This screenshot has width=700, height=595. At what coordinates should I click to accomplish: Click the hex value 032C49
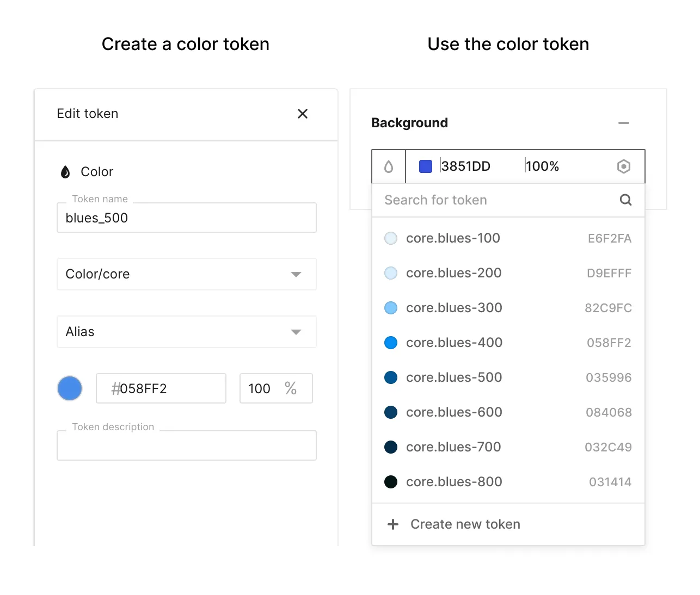608,447
